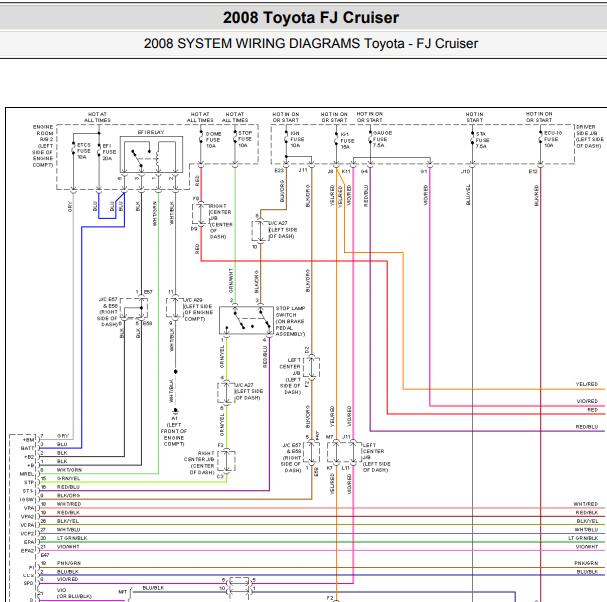Click the "ECU-IG FUSE 10A" label
The image size is (607, 602).
point(553,139)
